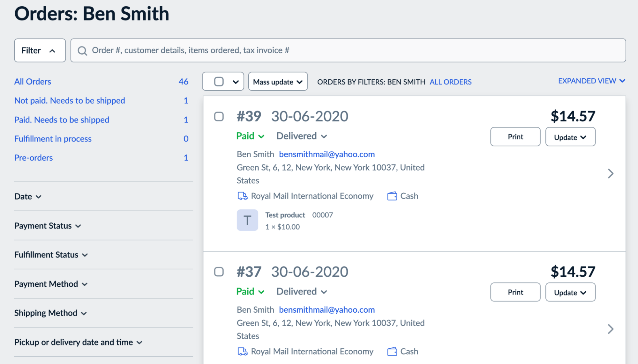The width and height of the screenshot is (638, 364).
Task: Click the Test product thumbnail on order #39
Action: pos(247,220)
